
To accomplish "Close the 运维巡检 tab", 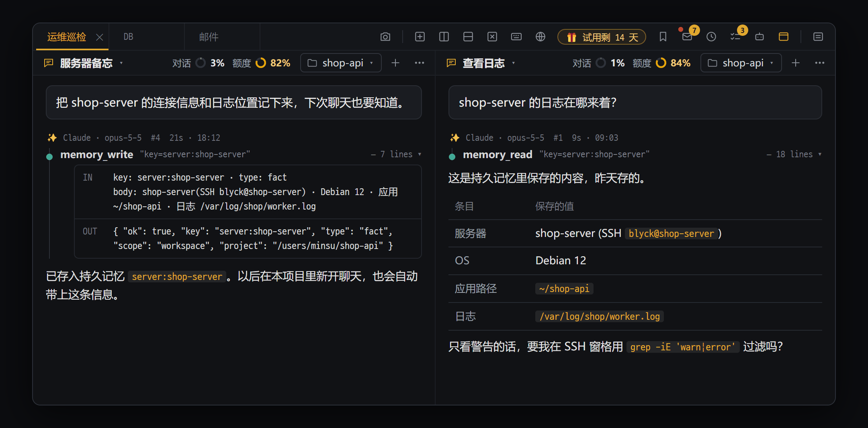I will pos(100,37).
